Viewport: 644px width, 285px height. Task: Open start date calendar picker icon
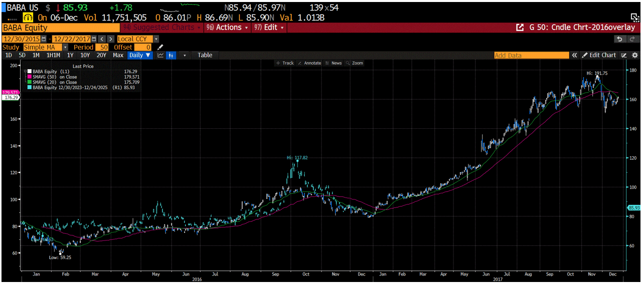click(x=44, y=39)
